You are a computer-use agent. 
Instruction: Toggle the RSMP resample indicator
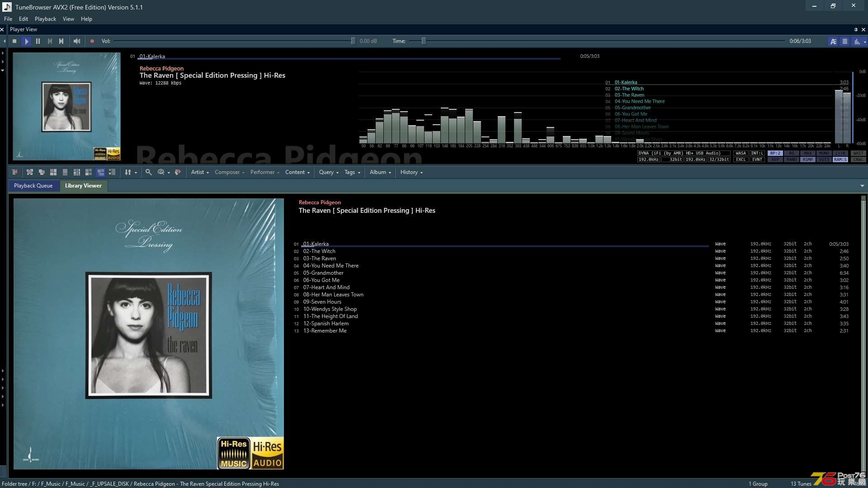click(x=808, y=160)
